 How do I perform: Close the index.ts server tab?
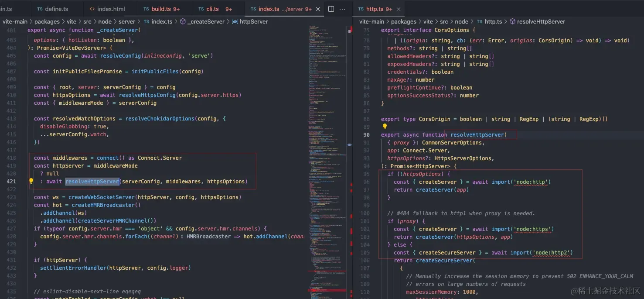(317, 9)
